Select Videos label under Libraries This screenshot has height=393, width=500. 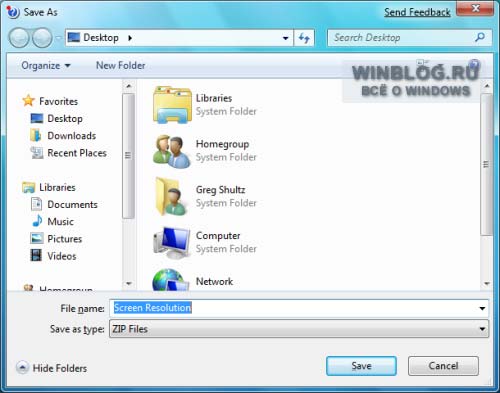62,256
